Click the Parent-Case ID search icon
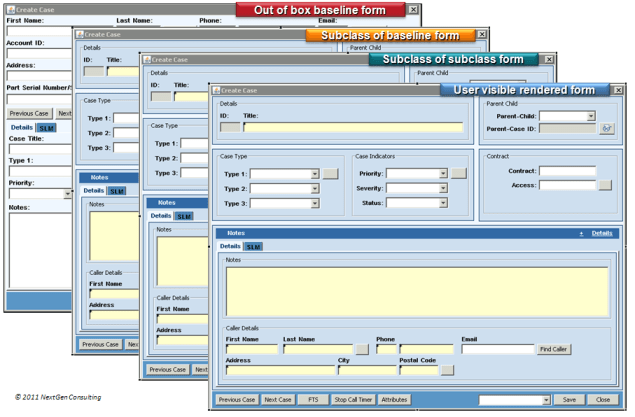This screenshot has width=635, height=417. click(x=606, y=129)
